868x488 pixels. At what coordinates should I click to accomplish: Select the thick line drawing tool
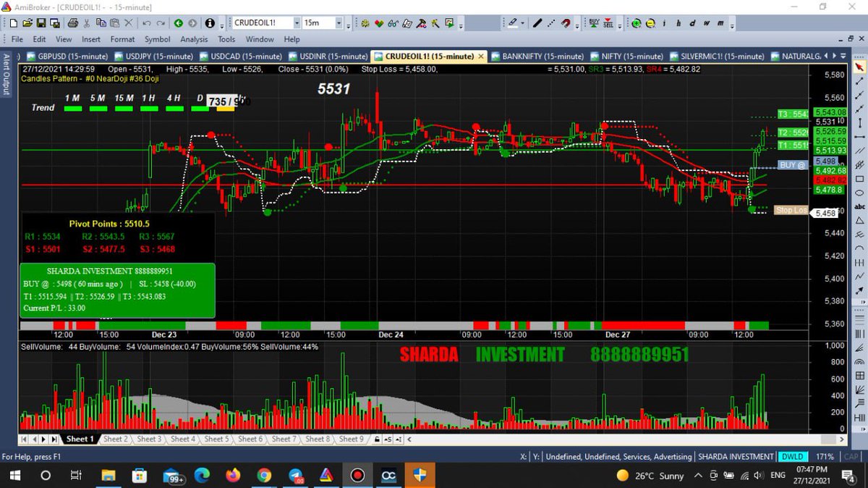[537, 23]
